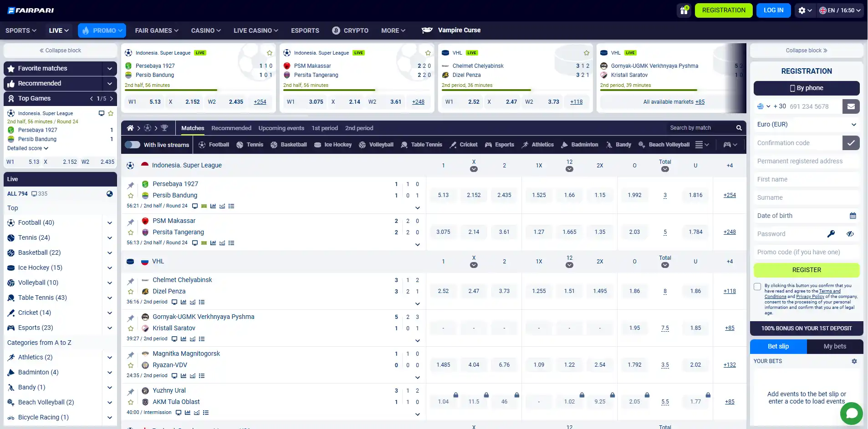Open the gift bonus icon

click(684, 10)
